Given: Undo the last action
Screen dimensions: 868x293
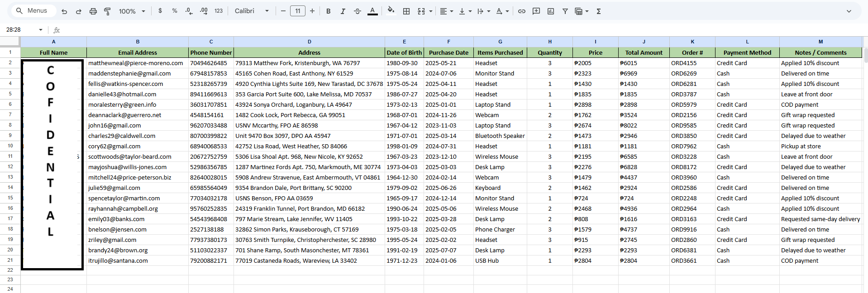Looking at the screenshot, I should pyautogui.click(x=64, y=11).
